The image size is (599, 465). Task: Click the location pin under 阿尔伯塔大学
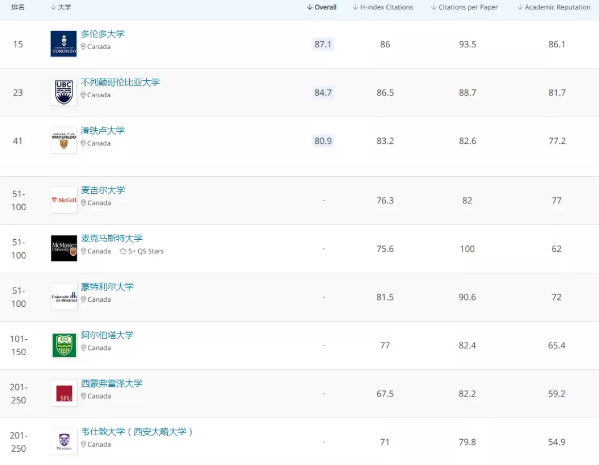click(83, 348)
